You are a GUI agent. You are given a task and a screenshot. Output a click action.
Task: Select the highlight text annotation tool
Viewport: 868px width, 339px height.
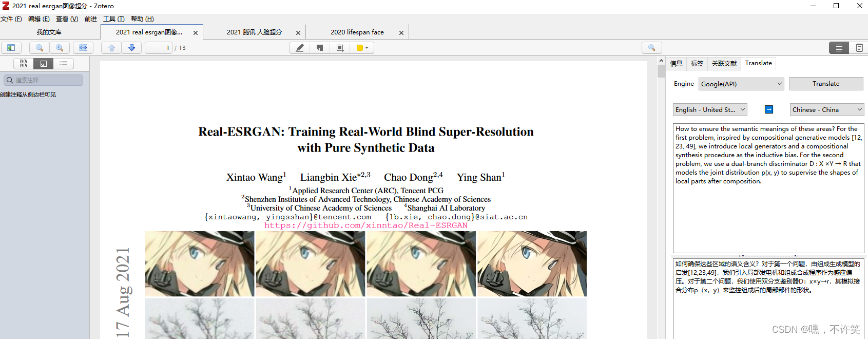300,48
